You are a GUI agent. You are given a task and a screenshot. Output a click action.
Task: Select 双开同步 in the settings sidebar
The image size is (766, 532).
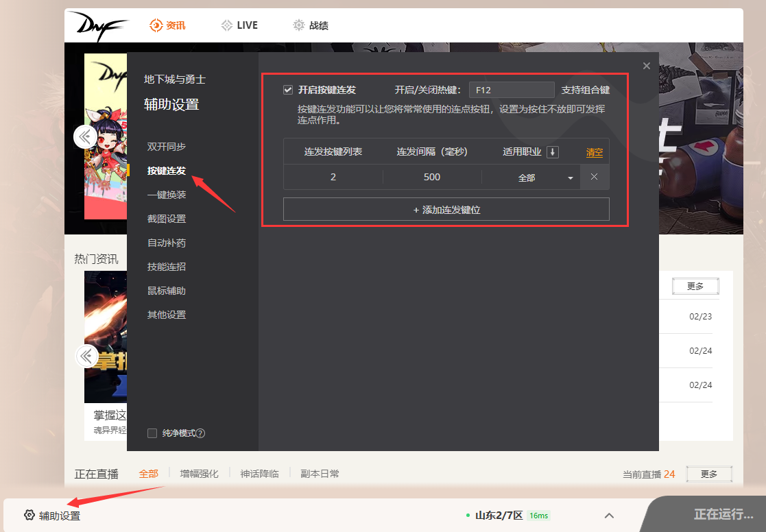[x=167, y=147]
